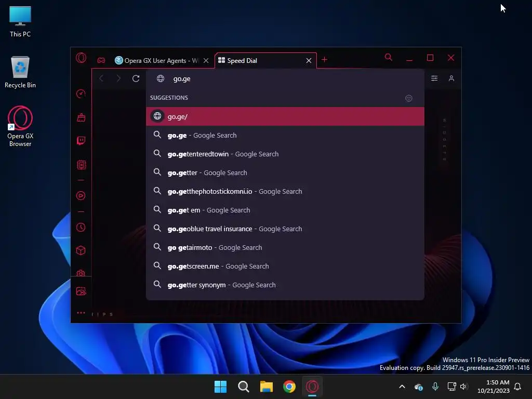Open a new tab with plus button

324,60
